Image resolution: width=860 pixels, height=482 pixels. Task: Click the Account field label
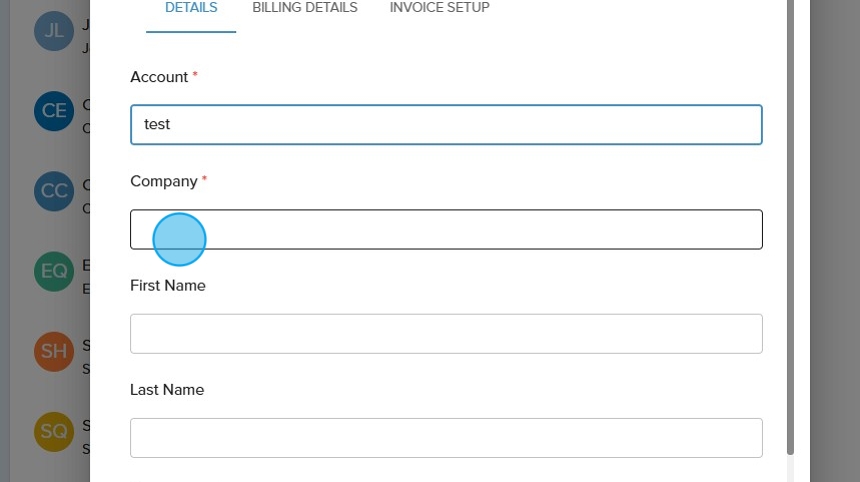click(x=159, y=77)
